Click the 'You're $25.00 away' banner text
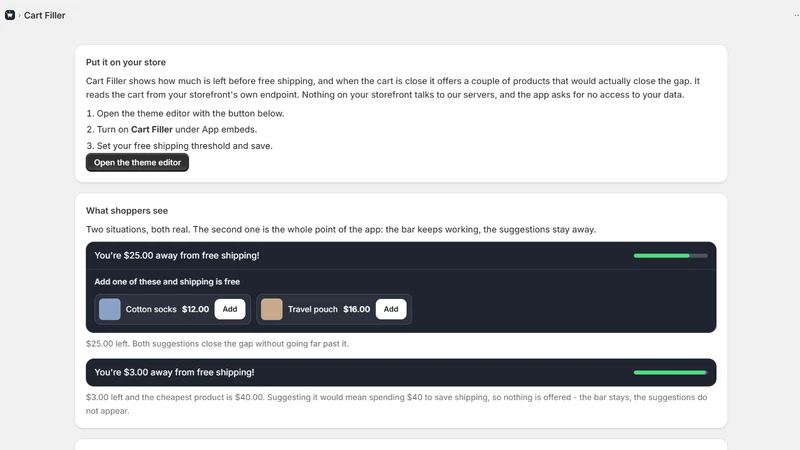The height and width of the screenshot is (450, 800). (177, 256)
